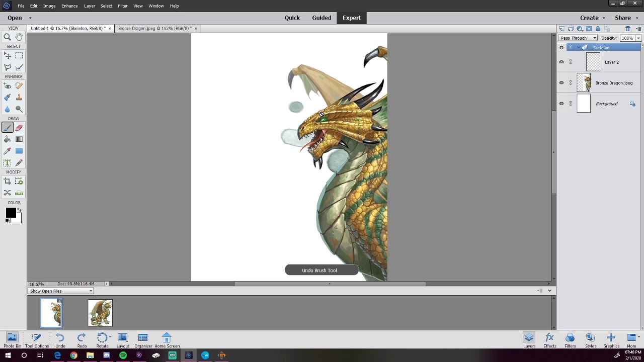The width and height of the screenshot is (644, 362).
Task: Select the Content-Aware Move tool
Action: (x=8, y=193)
